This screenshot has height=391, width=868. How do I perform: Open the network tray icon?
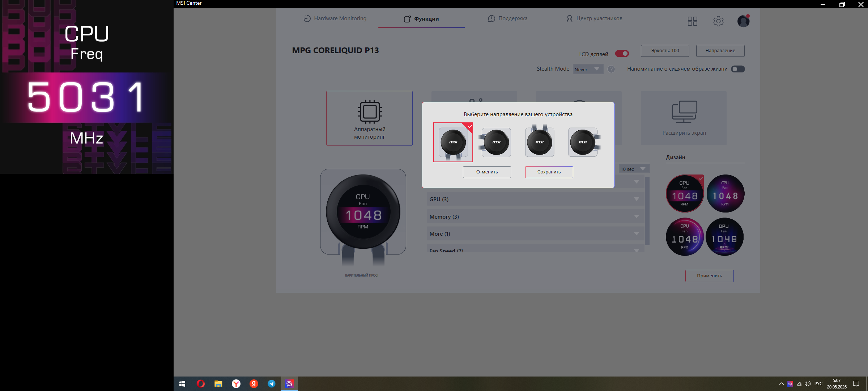[x=799, y=384]
